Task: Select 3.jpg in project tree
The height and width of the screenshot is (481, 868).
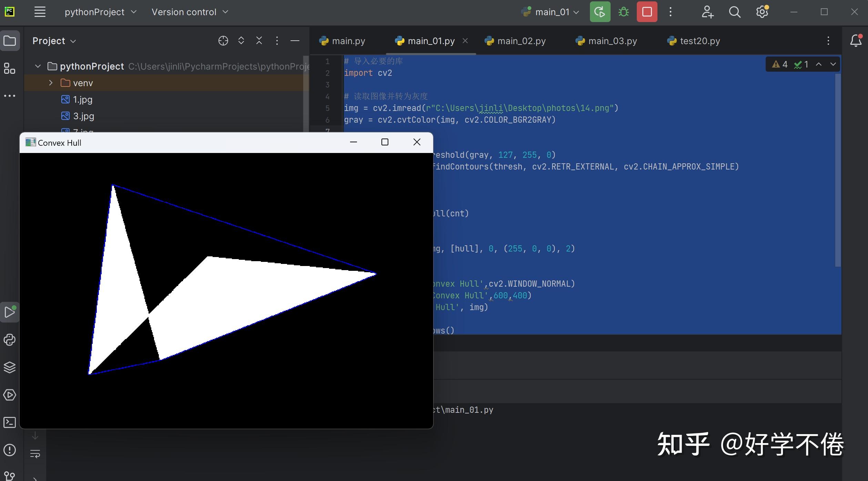Action: pyautogui.click(x=83, y=116)
